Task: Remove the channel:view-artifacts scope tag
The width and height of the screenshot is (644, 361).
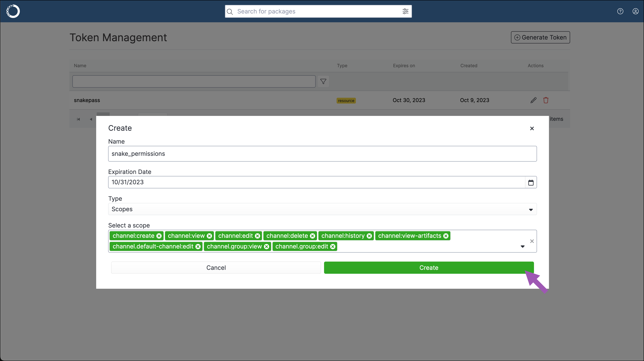Action: 446,236
